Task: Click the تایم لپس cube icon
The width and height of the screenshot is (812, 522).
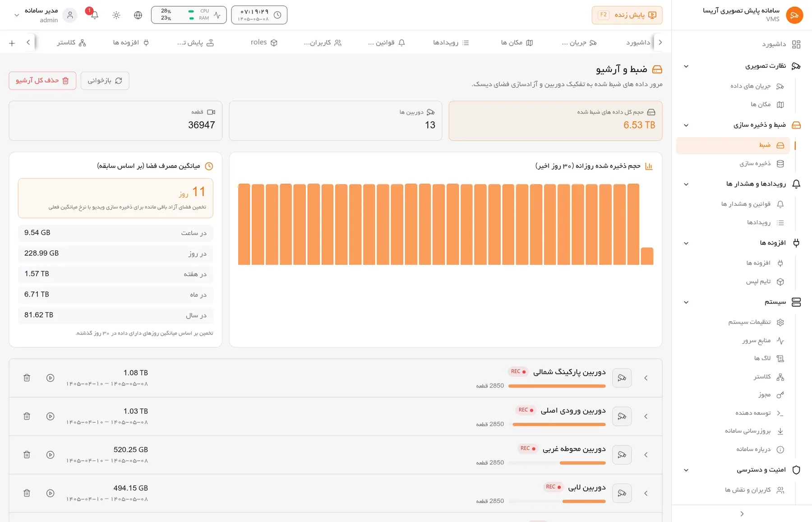Action: coord(780,282)
